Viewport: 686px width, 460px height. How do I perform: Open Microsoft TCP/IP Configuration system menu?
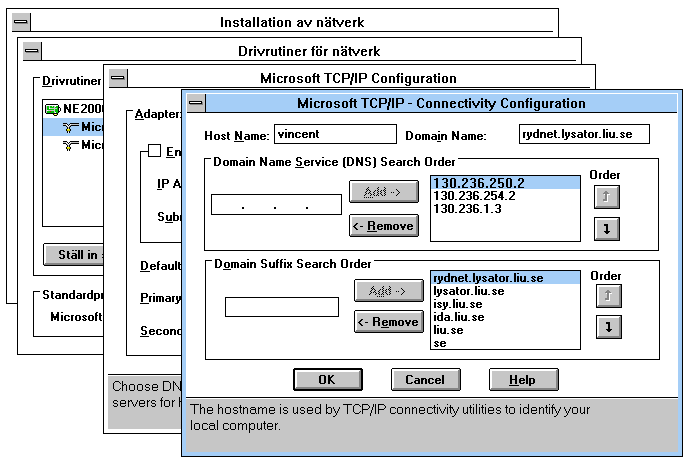pos(119,78)
